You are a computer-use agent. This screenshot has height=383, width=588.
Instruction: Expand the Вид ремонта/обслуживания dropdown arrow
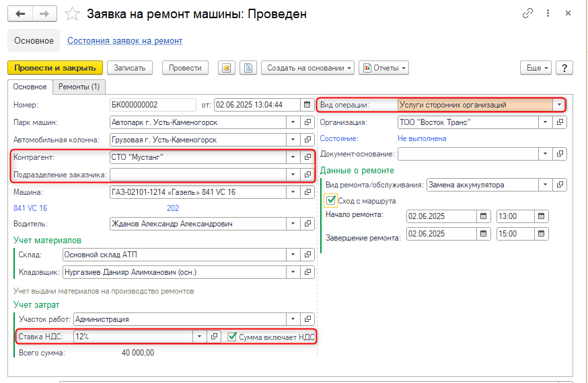coord(545,185)
